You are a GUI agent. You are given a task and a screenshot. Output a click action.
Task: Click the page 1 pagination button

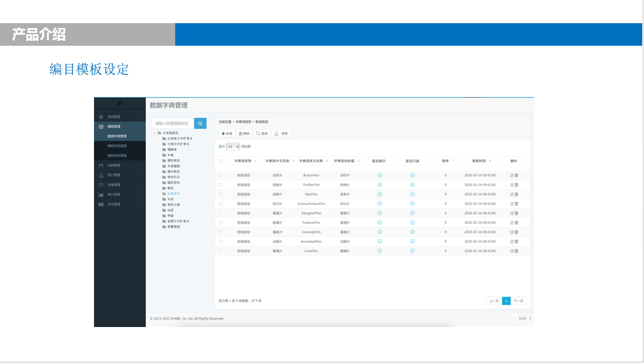507,301
